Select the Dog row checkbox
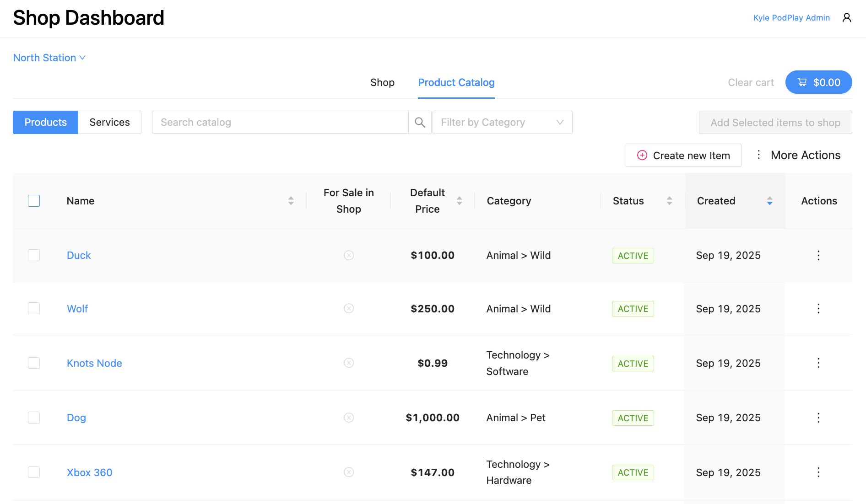Viewport: 866px width, 504px height. point(34,418)
